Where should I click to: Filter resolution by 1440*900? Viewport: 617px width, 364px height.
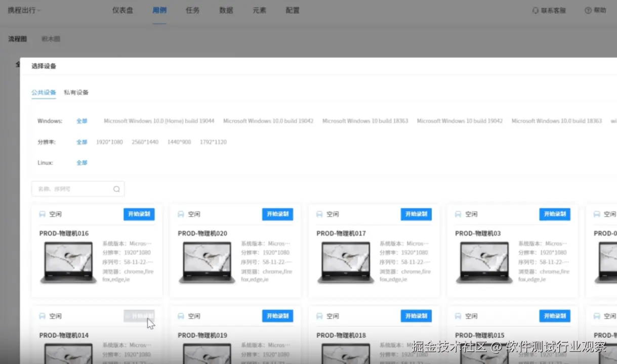[x=179, y=142]
